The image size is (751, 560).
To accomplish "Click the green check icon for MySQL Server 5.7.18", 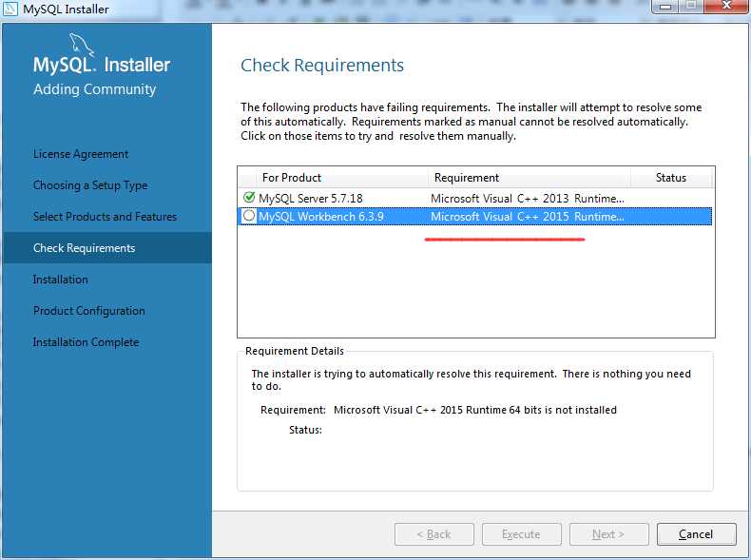I will [x=248, y=197].
